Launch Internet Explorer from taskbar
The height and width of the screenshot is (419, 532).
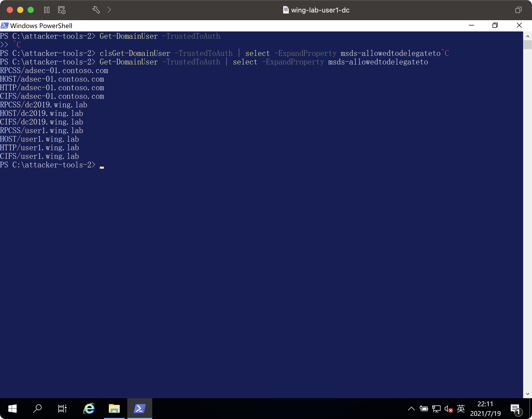coord(89,409)
